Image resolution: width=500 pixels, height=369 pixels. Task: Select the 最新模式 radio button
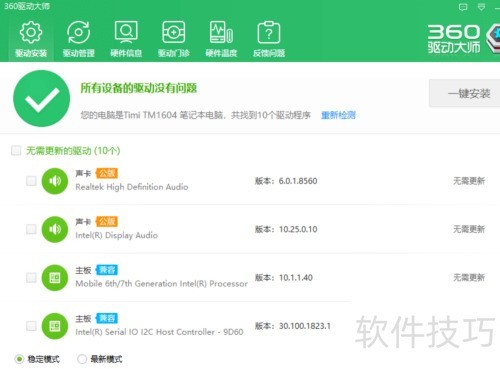(82, 359)
